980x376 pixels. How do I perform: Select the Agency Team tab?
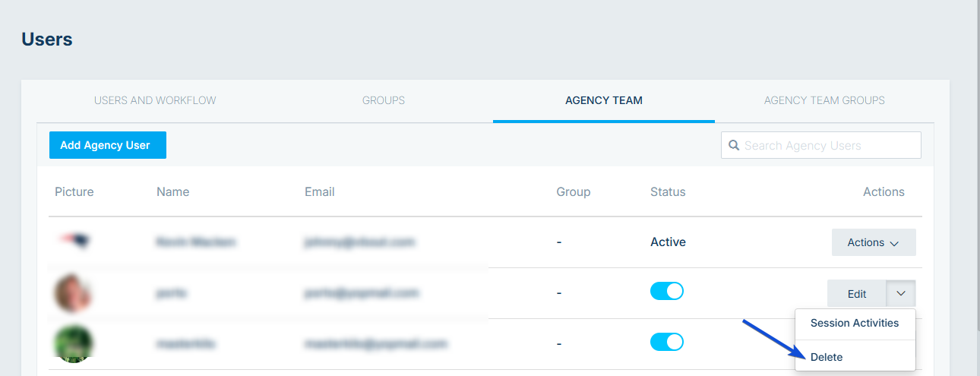[x=604, y=100]
